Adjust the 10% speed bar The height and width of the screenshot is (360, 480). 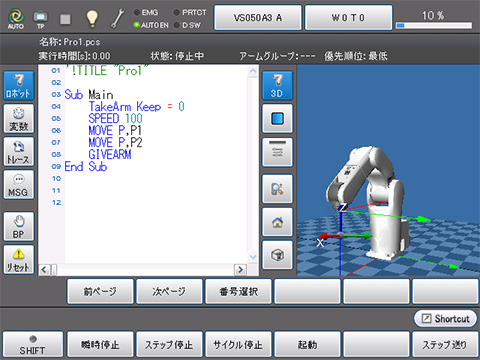click(x=434, y=25)
